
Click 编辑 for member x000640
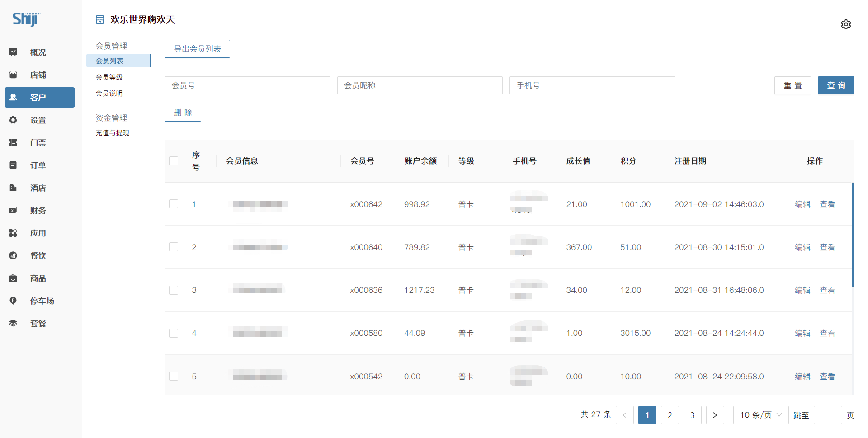pyautogui.click(x=802, y=247)
